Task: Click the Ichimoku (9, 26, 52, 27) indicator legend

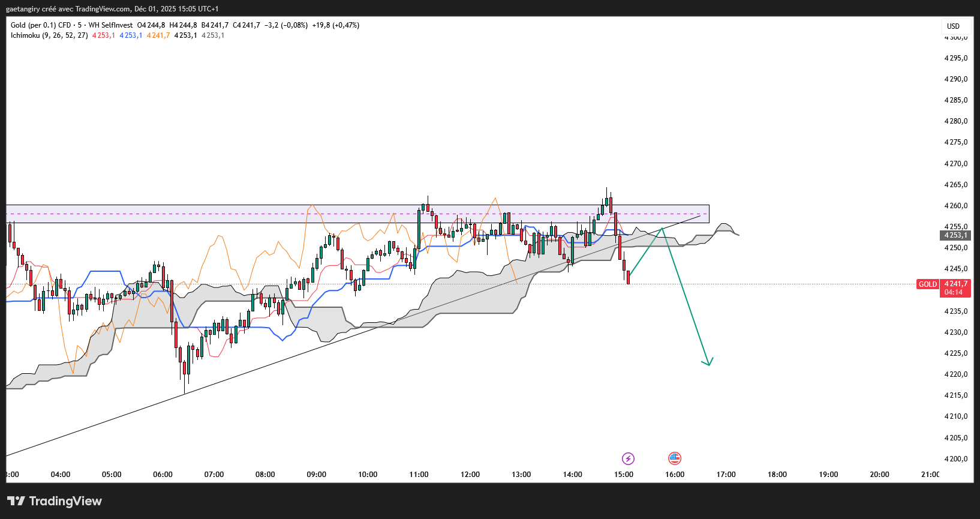Action: [49, 35]
